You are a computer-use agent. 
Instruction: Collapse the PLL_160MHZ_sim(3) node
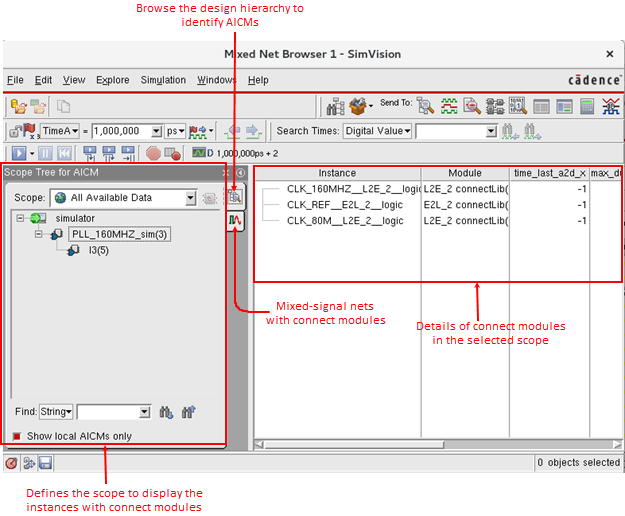click(38, 234)
